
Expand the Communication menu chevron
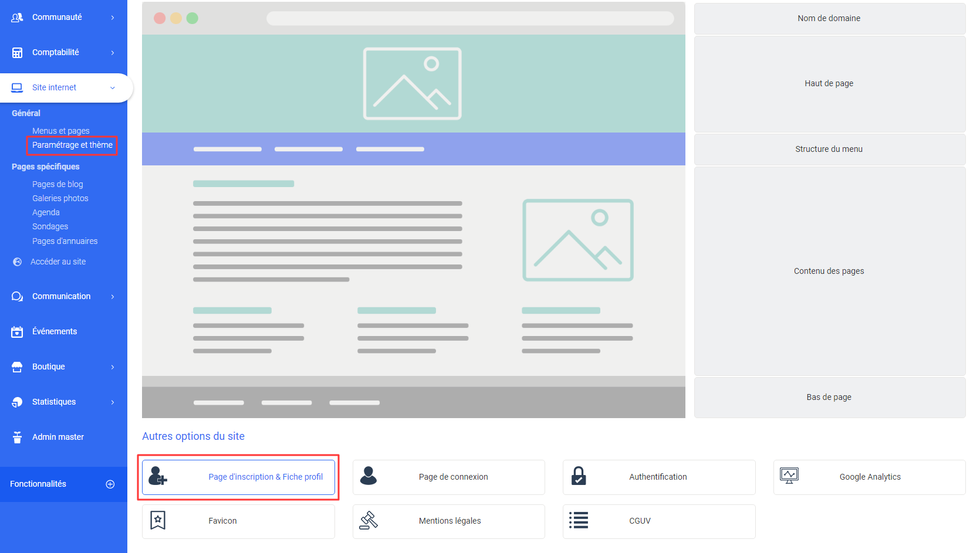coord(113,297)
